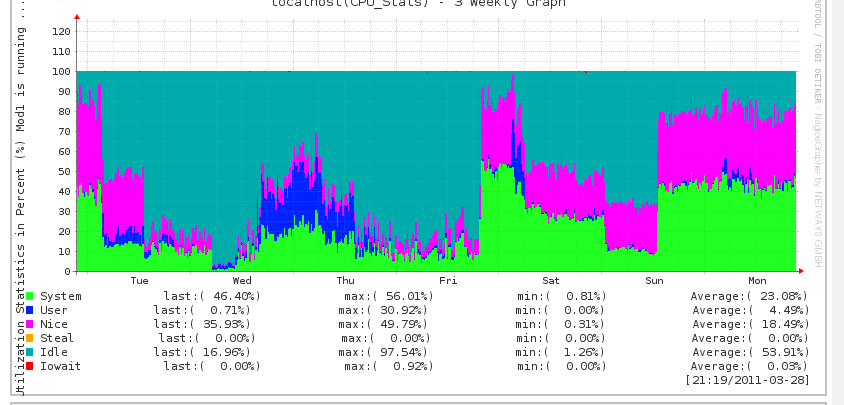Select the teal Idle legend swatch

tap(30, 352)
